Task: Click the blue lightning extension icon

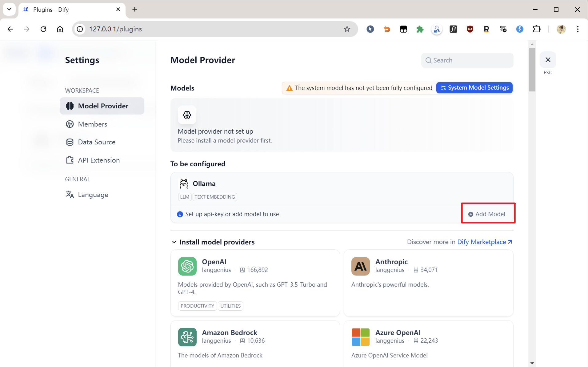Action: pos(520,29)
